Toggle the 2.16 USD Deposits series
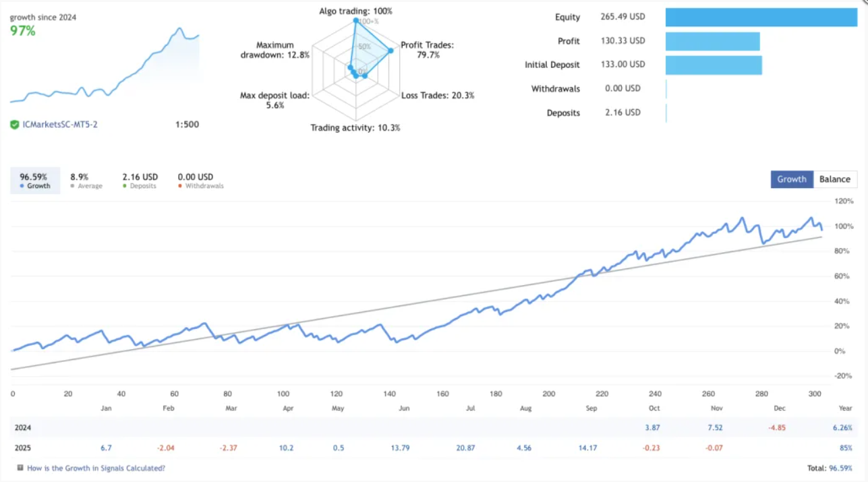 (x=140, y=181)
